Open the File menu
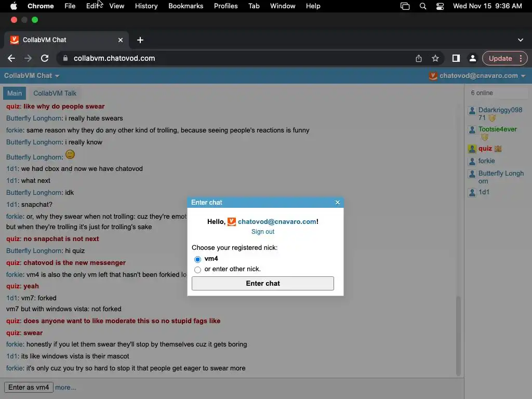This screenshot has height=399, width=532. pyautogui.click(x=70, y=6)
